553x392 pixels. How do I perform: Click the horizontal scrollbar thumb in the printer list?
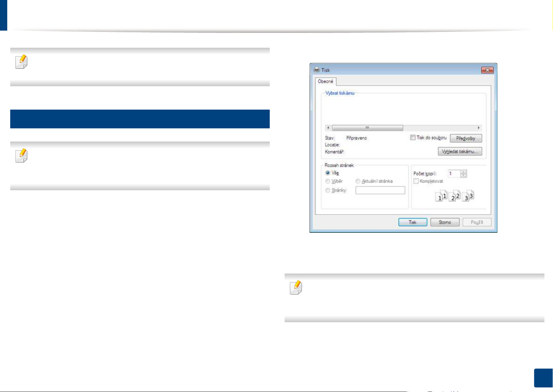(367, 128)
